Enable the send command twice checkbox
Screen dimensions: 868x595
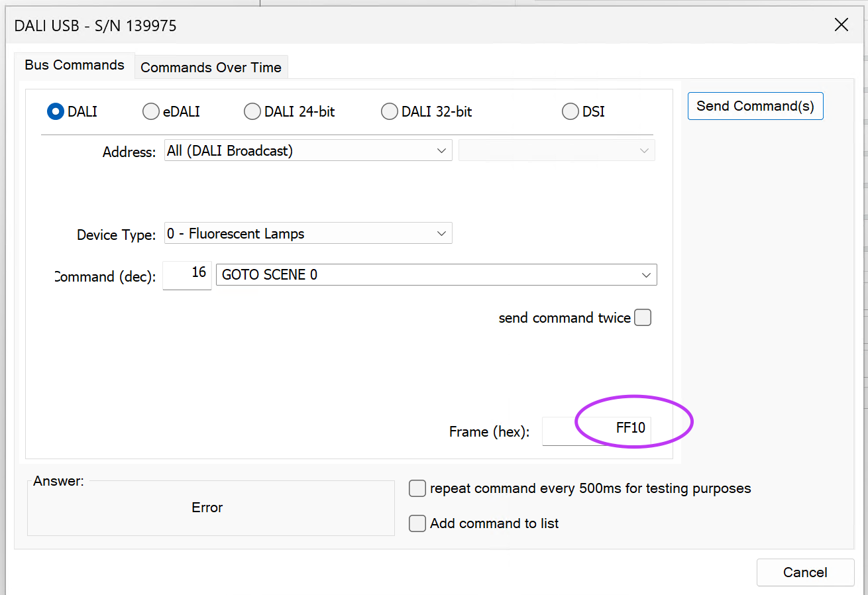point(642,318)
